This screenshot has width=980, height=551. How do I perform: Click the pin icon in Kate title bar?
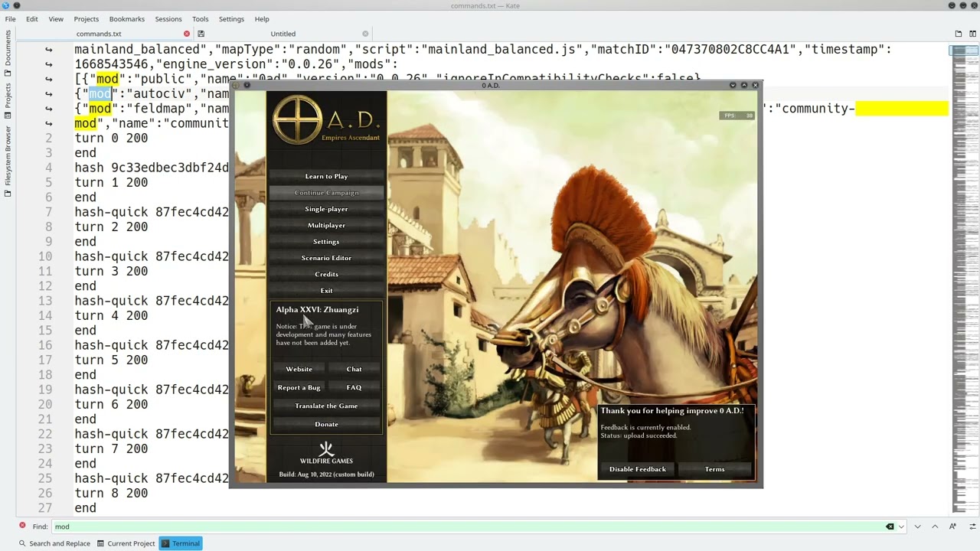point(17,5)
